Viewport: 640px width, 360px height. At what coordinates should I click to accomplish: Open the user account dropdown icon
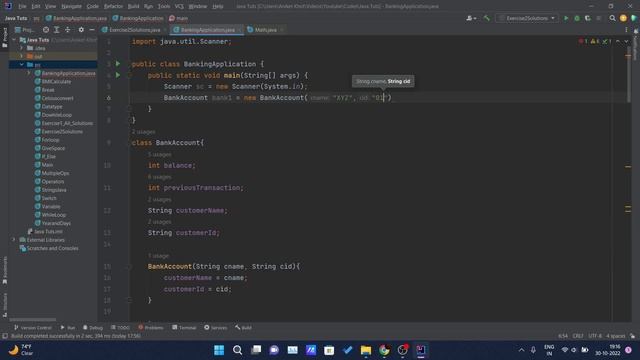pyautogui.click(x=471, y=18)
